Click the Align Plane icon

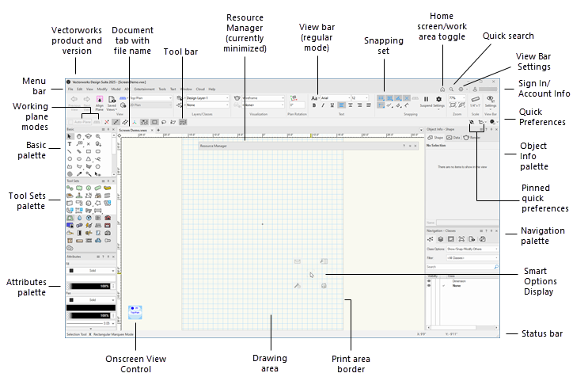coord(101,100)
